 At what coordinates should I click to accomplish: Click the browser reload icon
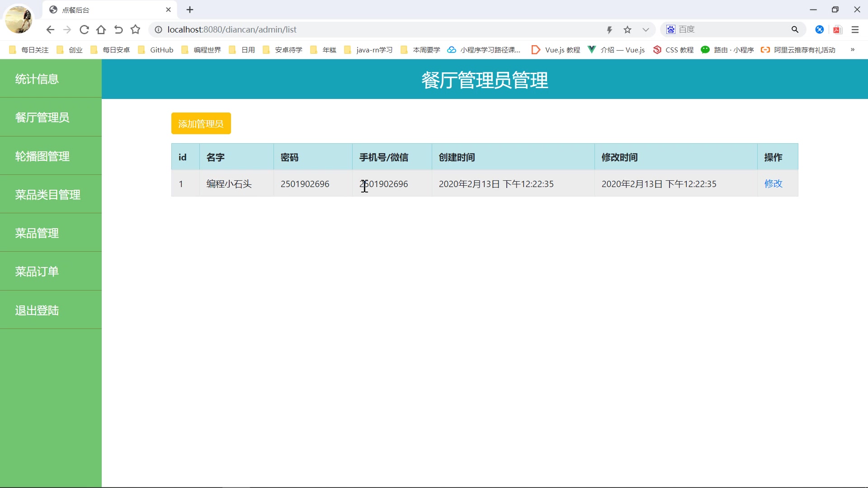84,30
